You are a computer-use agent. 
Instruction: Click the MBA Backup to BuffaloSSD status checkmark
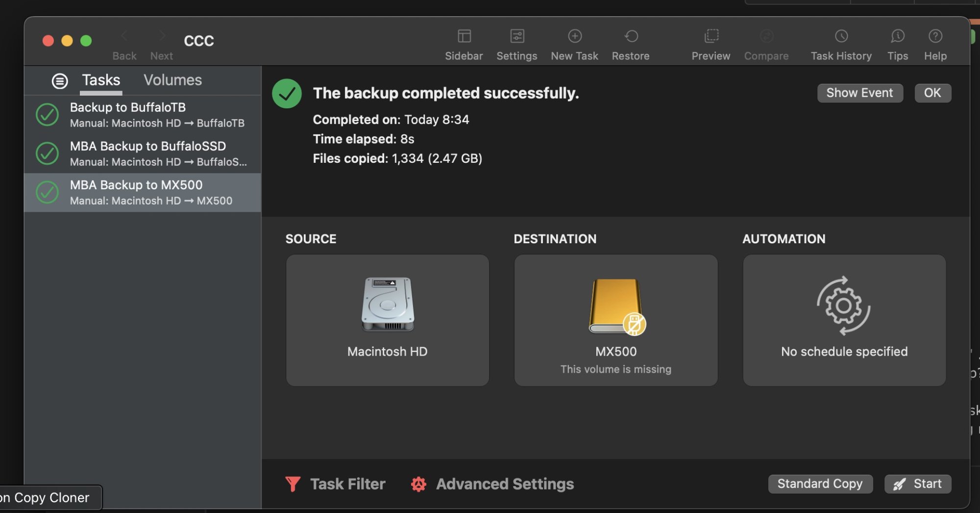pyautogui.click(x=48, y=154)
